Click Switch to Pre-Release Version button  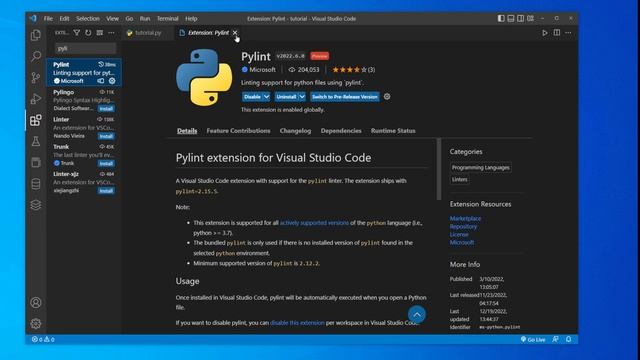[x=345, y=97]
